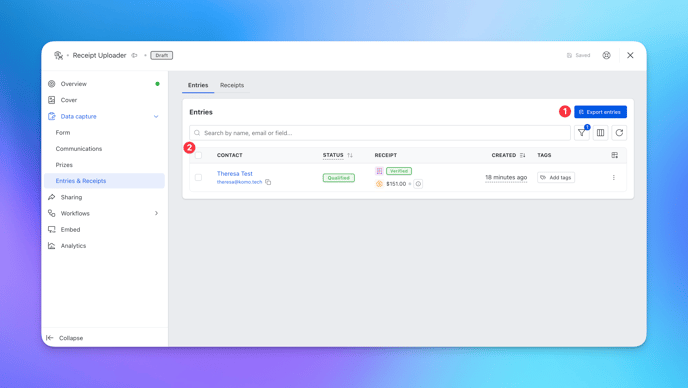Click the $151.00 receipt amount

pos(396,184)
